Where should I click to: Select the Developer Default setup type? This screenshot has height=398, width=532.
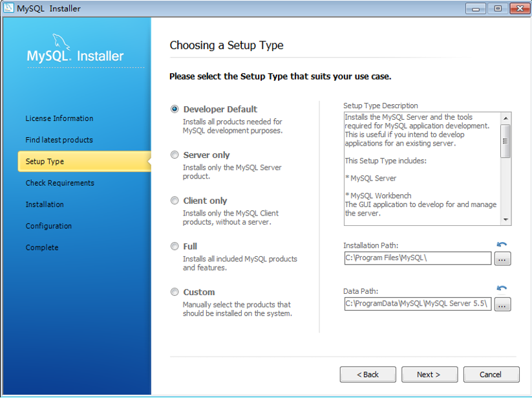pos(175,109)
